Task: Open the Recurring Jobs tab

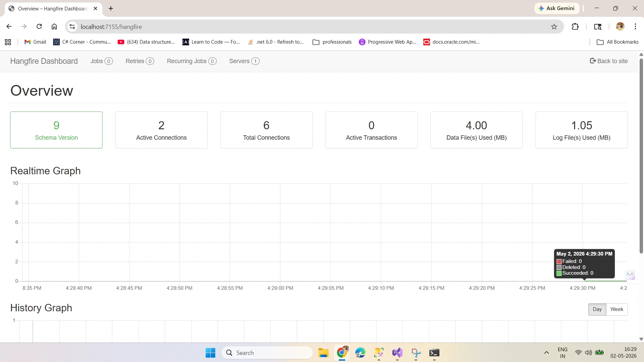Action: pyautogui.click(x=191, y=61)
